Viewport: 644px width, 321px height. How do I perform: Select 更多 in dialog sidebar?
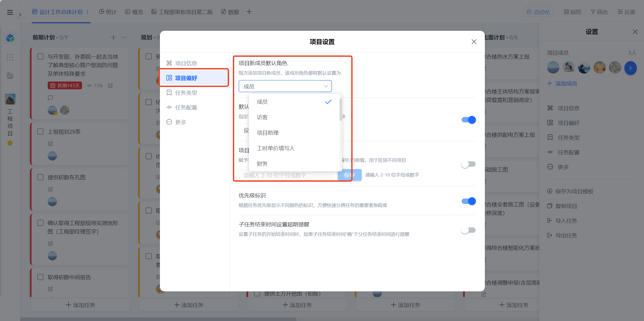[194, 122]
